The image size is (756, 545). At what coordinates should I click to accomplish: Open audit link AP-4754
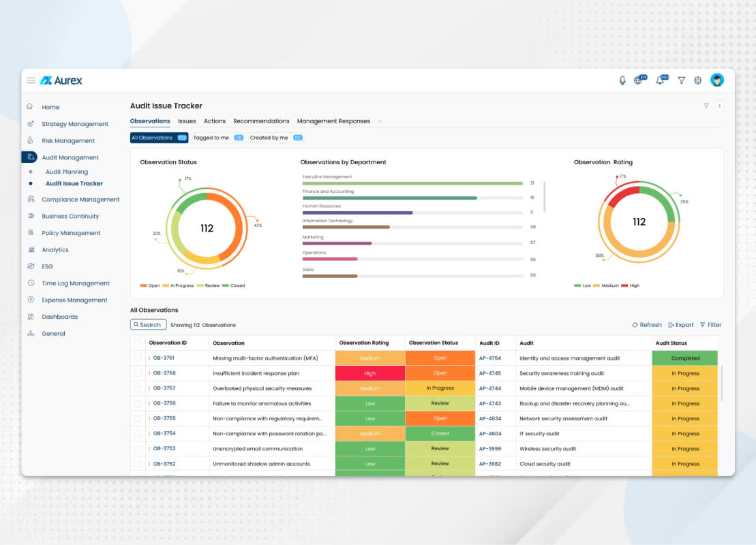click(490, 358)
